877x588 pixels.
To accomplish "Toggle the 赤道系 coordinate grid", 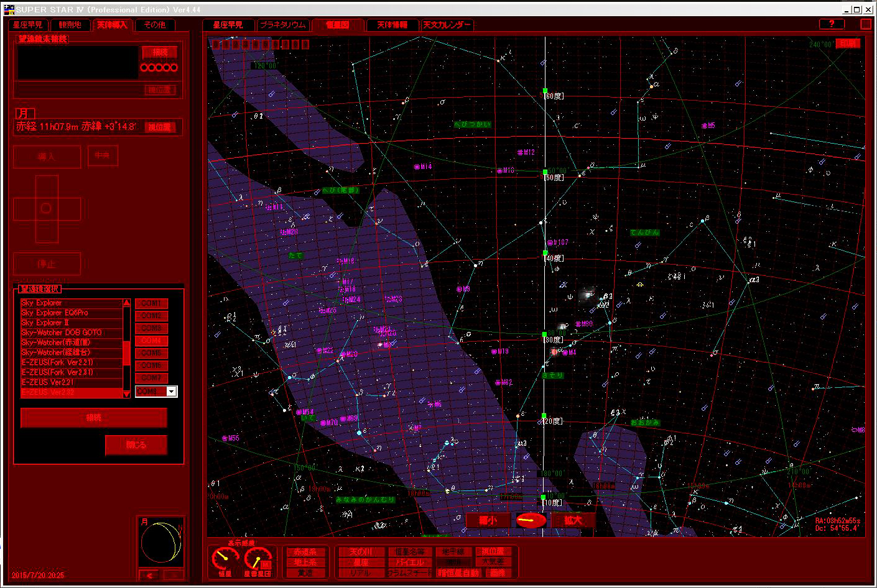I will point(305,552).
